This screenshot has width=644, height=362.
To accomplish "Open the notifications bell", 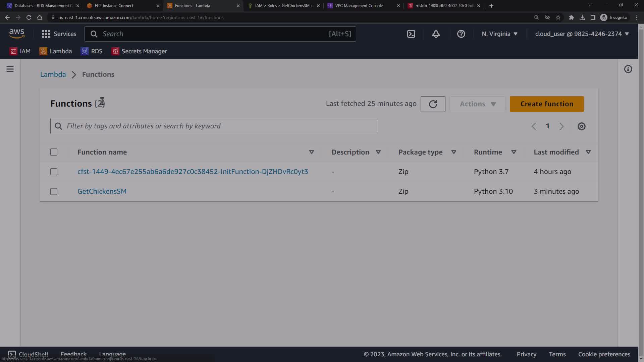I will point(436,34).
